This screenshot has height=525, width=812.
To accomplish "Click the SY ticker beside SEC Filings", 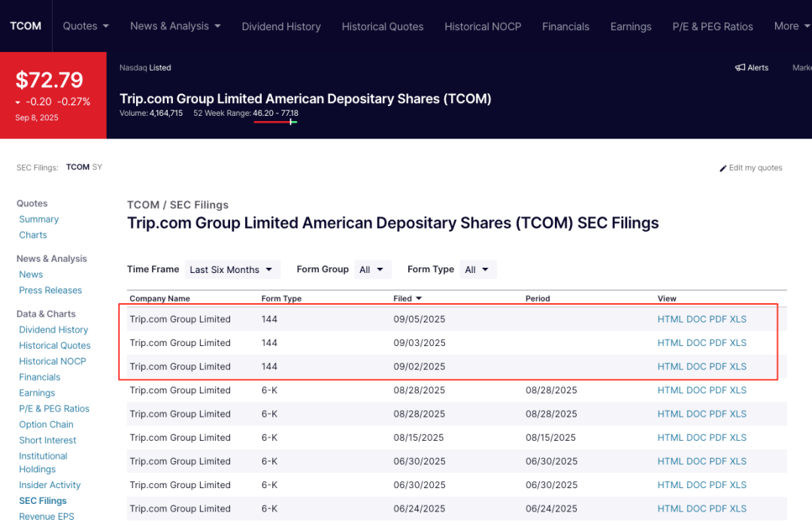I will pos(97,167).
